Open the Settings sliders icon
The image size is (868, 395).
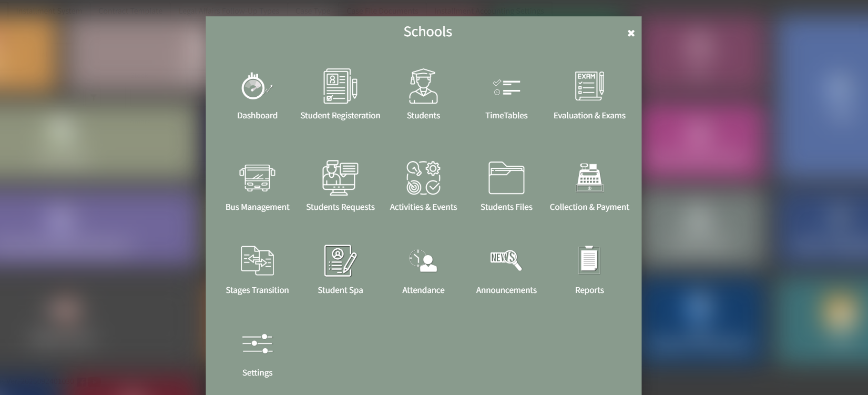click(257, 343)
